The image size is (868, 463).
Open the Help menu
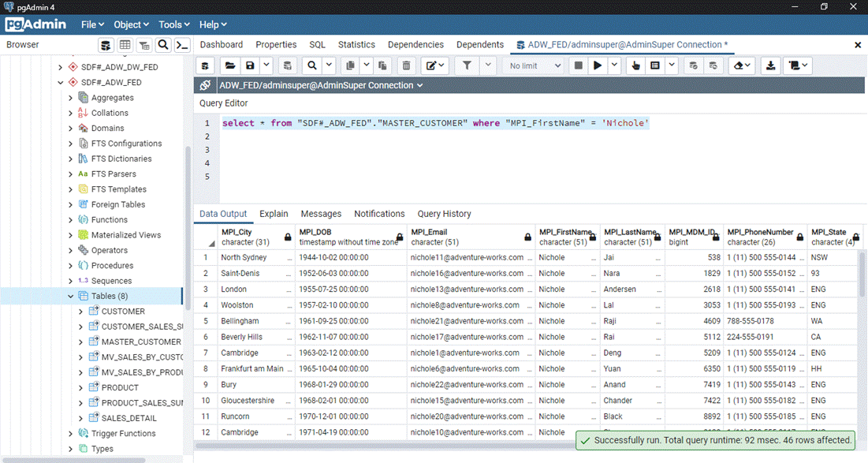(x=213, y=24)
